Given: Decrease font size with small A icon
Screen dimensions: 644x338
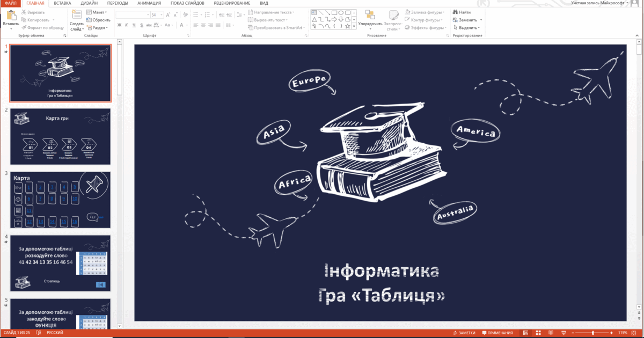Looking at the screenshot, I should pos(175,15).
